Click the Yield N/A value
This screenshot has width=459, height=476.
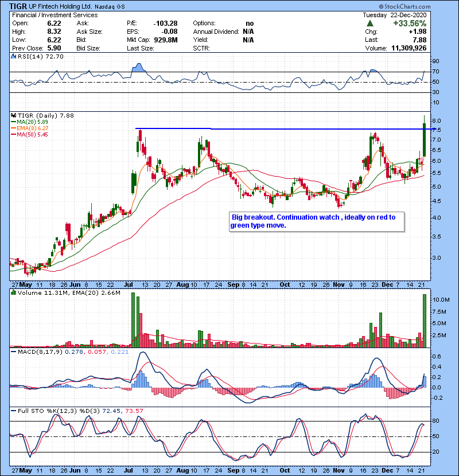pyautogui.click(x=248, y=40)
